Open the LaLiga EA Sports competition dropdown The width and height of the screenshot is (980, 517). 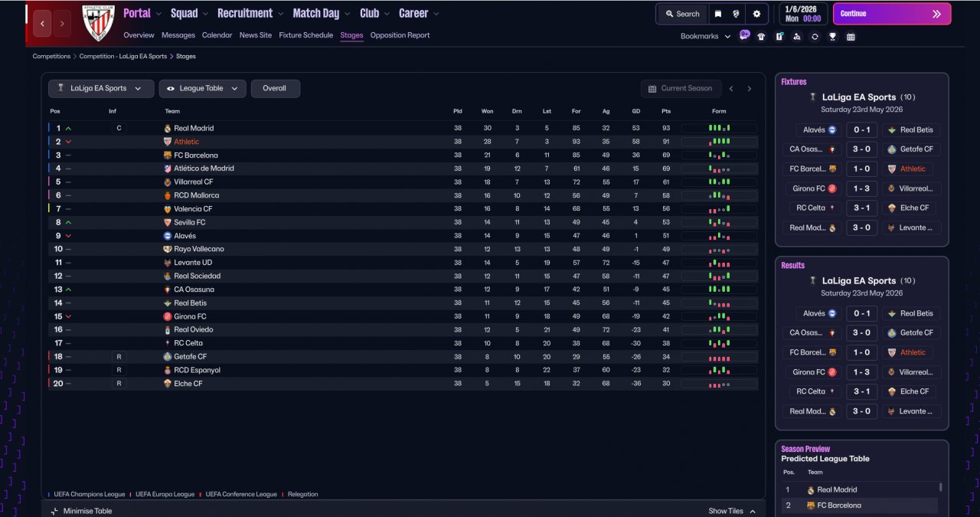click(x=101, y=89)
